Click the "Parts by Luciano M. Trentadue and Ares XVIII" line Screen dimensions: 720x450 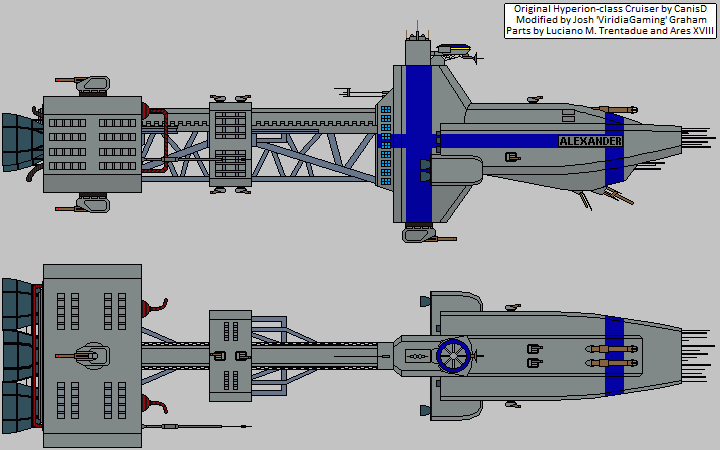tap(610, 31)
